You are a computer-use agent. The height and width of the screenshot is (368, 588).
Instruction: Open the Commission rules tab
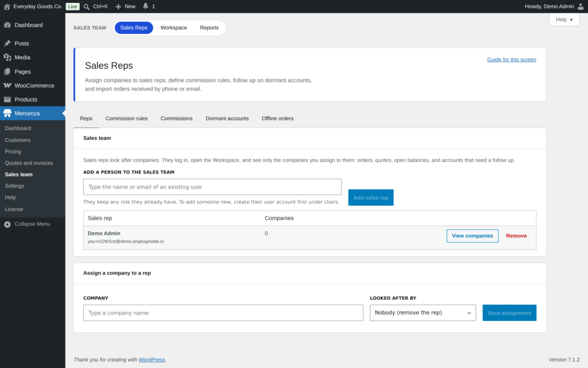(x=126, y=118)
